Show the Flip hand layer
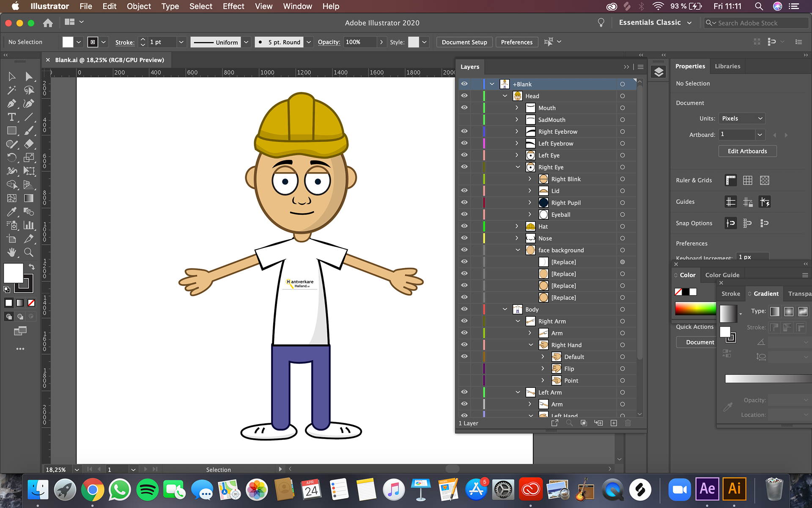The width and height of the screenshot is (812, 508). tap(464, 368)
